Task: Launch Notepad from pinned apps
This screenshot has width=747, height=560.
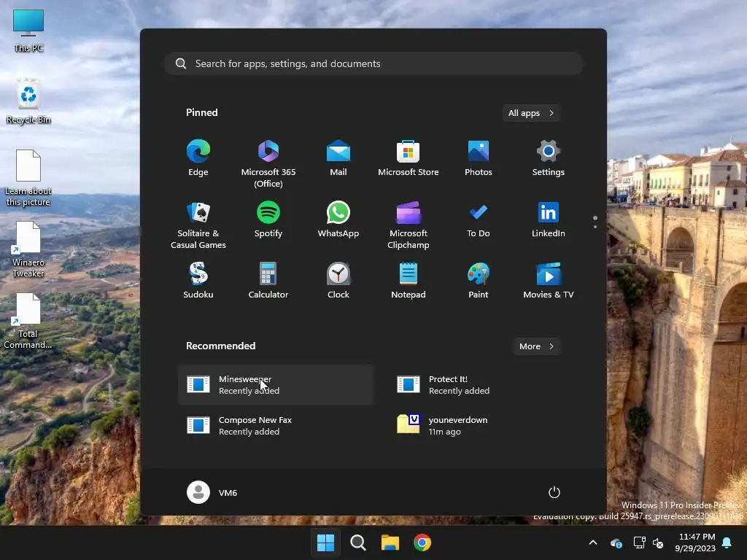Action: pyautogui.click(x=409, y=280)
